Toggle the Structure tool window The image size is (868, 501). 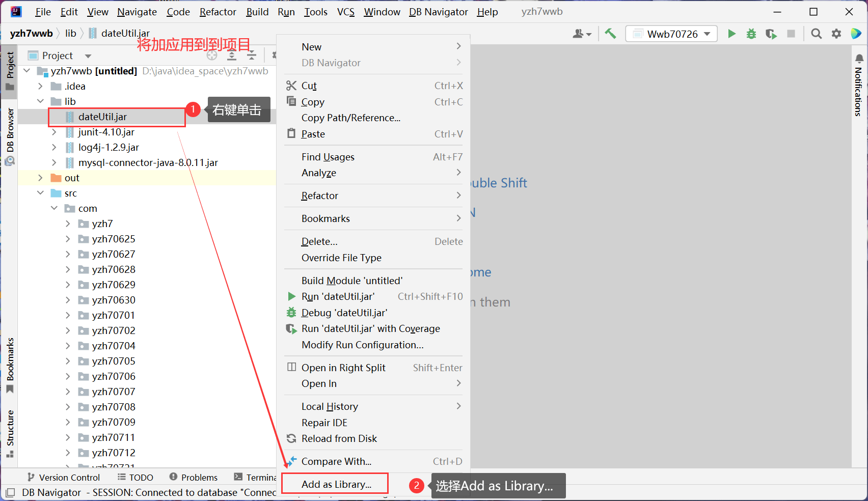click(x=10, y=433)
